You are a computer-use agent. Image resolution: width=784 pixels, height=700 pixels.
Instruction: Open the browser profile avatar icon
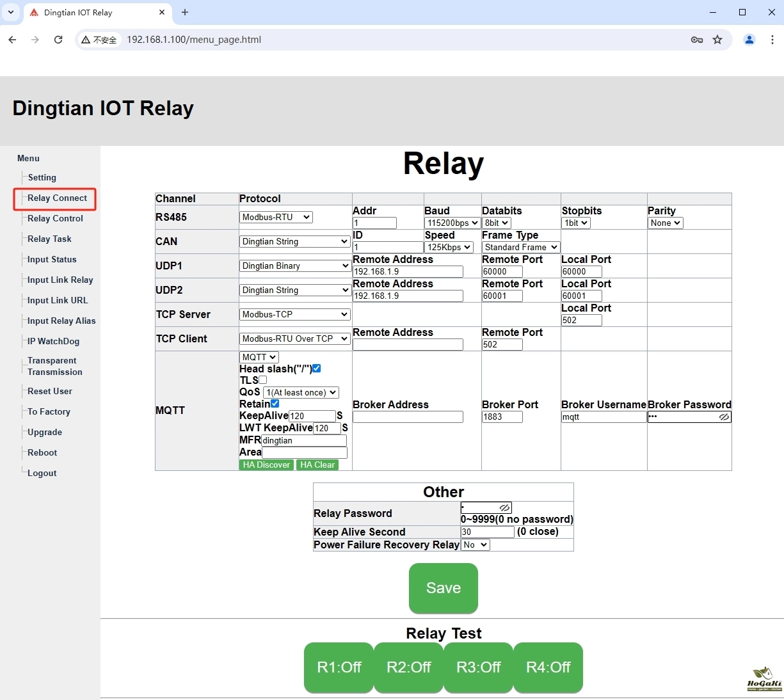pyautogui.click(x=749, y=40)
